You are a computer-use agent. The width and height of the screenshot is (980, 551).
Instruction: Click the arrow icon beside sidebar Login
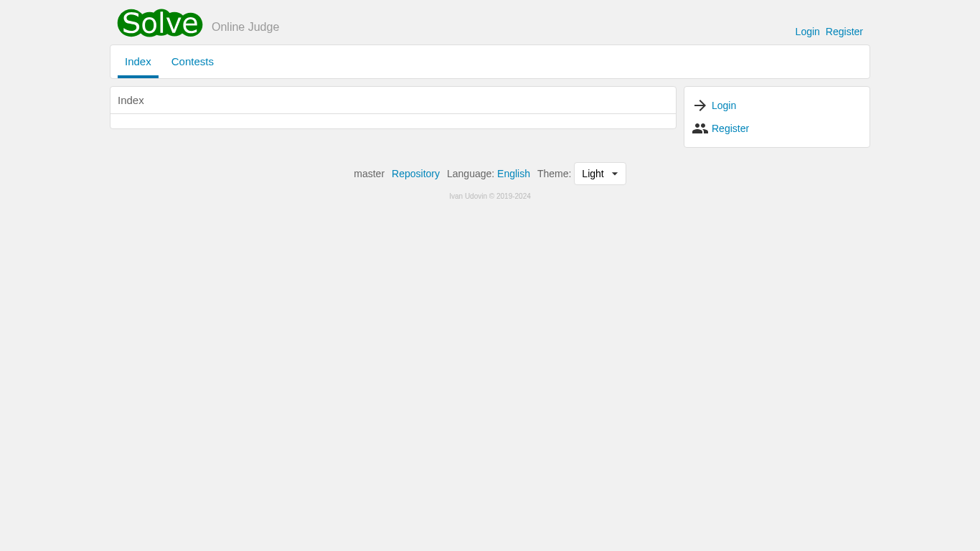pos(700,105)
